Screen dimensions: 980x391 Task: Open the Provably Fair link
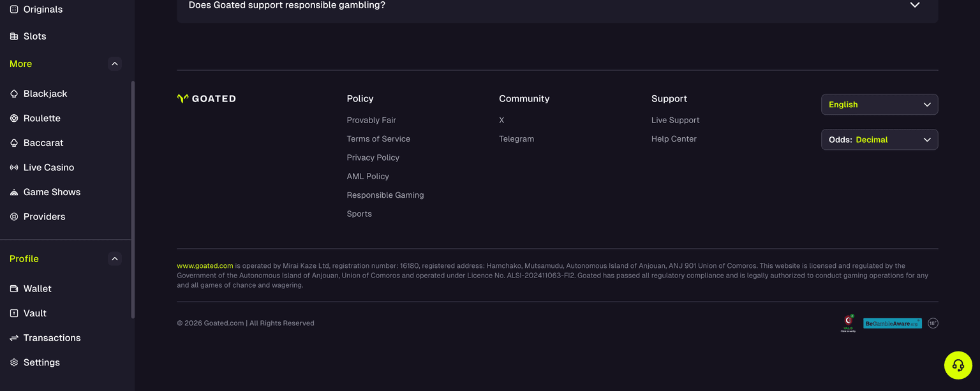371,120
